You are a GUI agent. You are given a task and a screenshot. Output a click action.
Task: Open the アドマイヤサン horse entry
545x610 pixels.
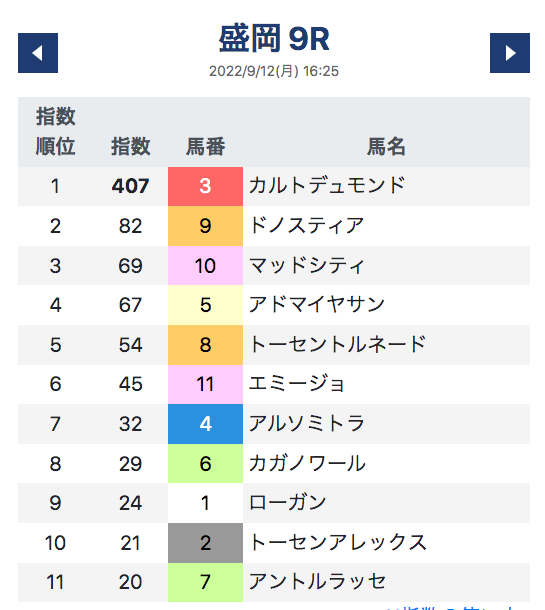coord(317,305)
